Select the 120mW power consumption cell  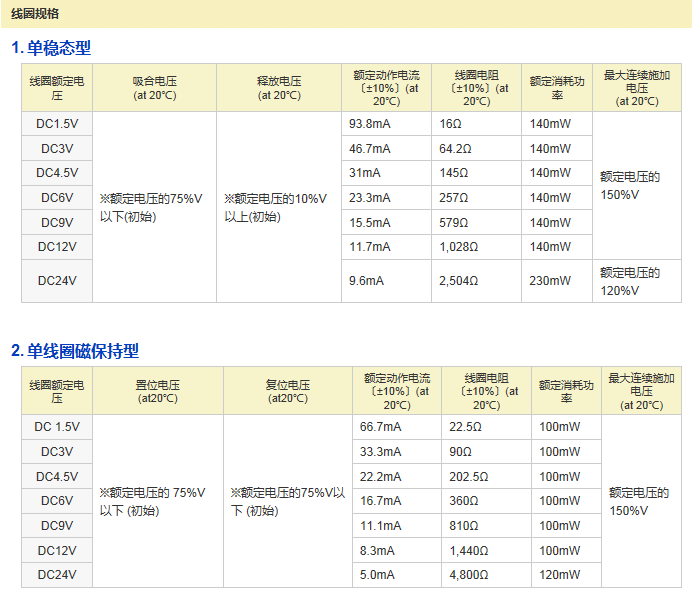click(559, 575)
